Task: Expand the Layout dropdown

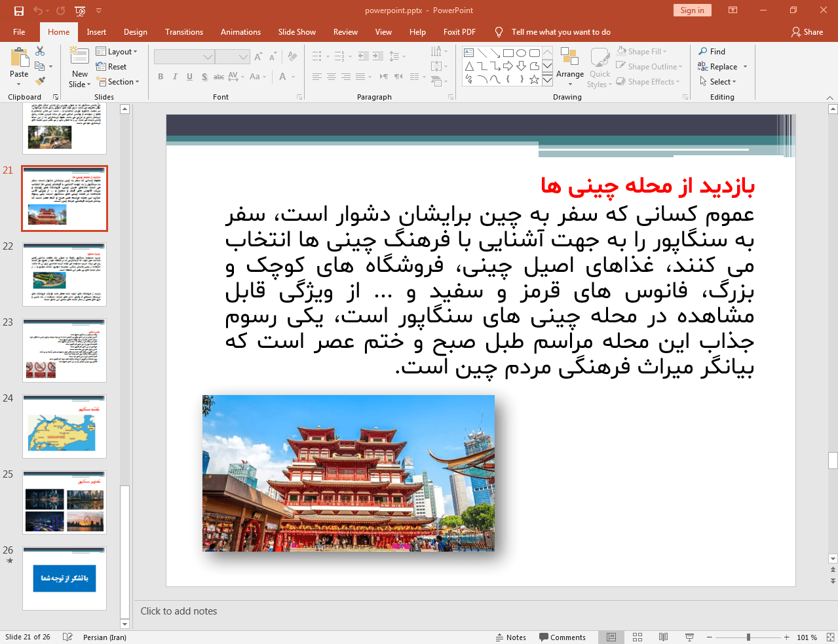Action: click(117, 52)
